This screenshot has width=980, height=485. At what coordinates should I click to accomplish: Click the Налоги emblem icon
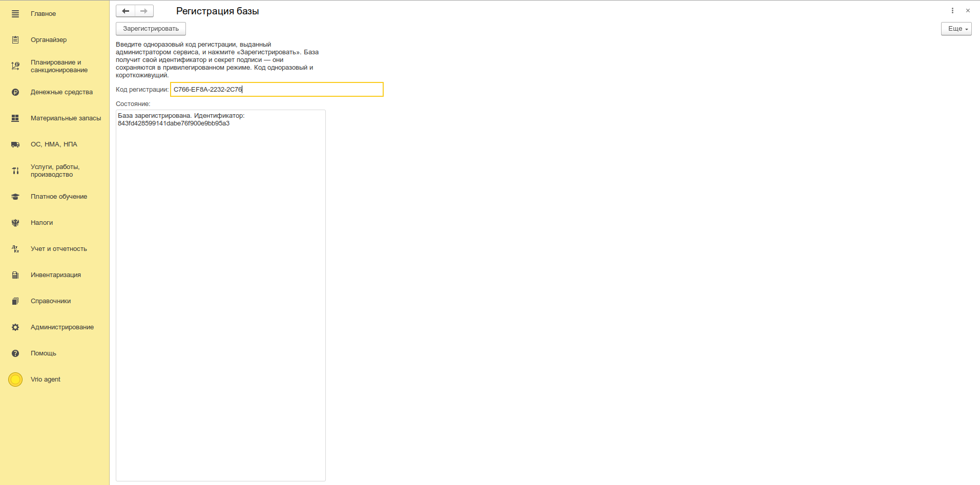coord(15,223)
